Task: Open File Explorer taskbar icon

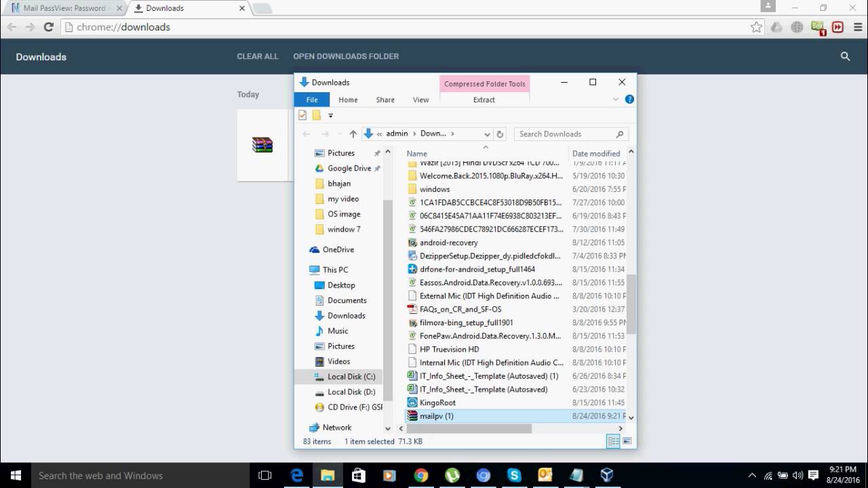Action: point(328,475)
